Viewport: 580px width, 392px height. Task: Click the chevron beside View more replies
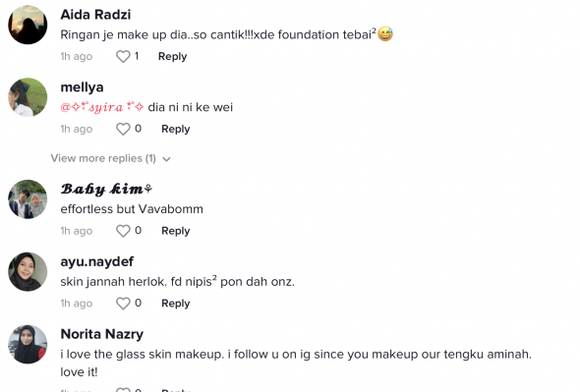coord(166,159)
